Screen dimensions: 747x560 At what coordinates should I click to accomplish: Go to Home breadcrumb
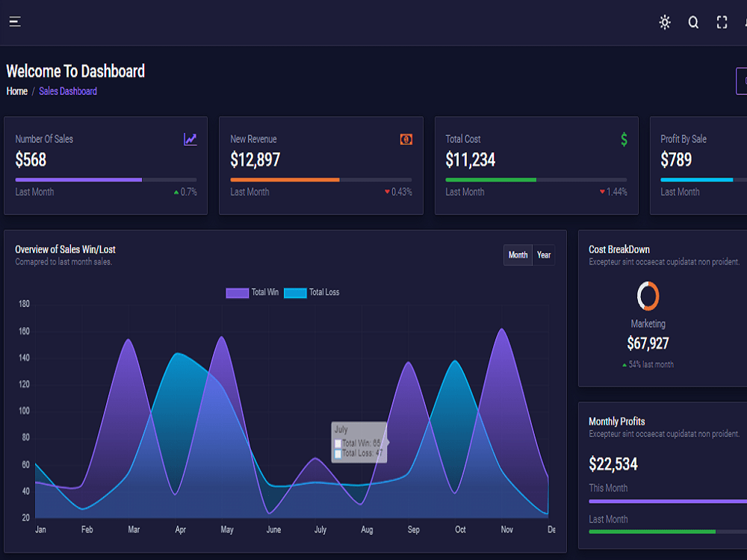tap(16, 91)
